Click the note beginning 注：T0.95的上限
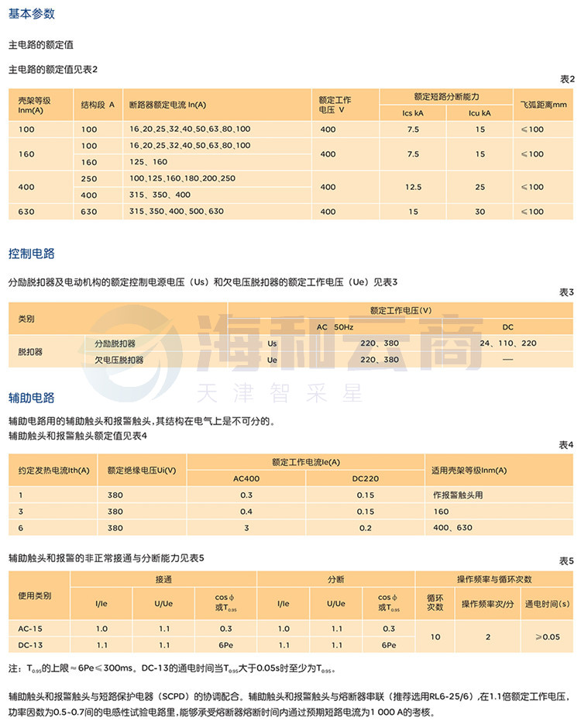 [172, 668]
